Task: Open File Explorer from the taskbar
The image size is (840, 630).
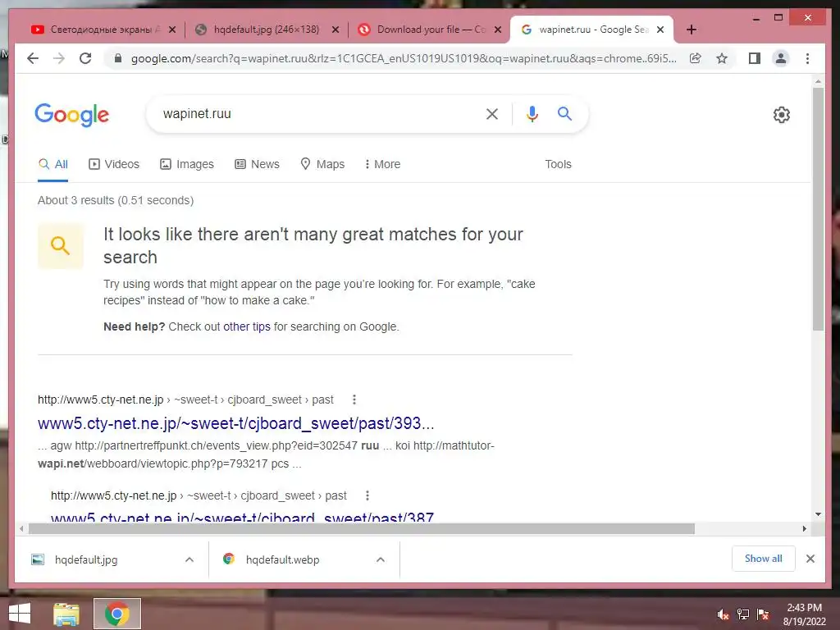Action: (x=66, y=614)
